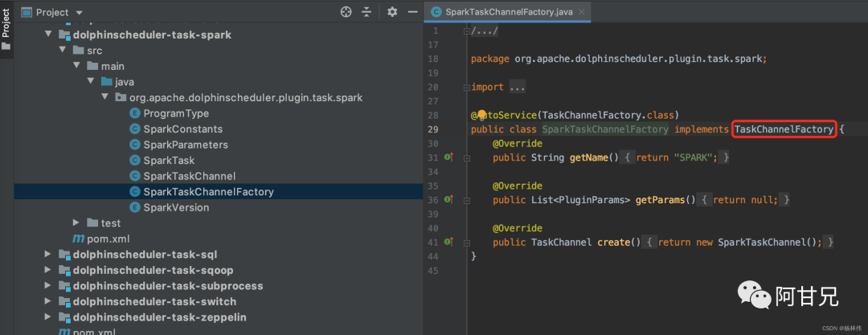Click the package declaration on line 18
This screenshot has height=335, width=868.
pyautogui.click(x=619, y=59)
